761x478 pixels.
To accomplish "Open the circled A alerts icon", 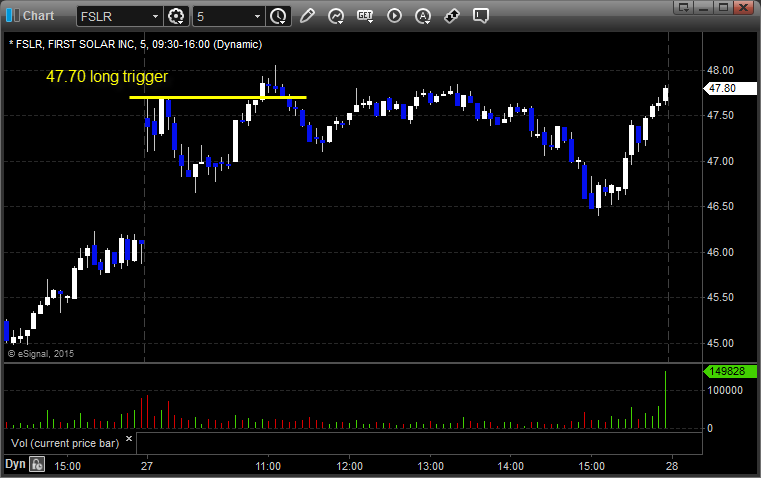I will 423,16.
